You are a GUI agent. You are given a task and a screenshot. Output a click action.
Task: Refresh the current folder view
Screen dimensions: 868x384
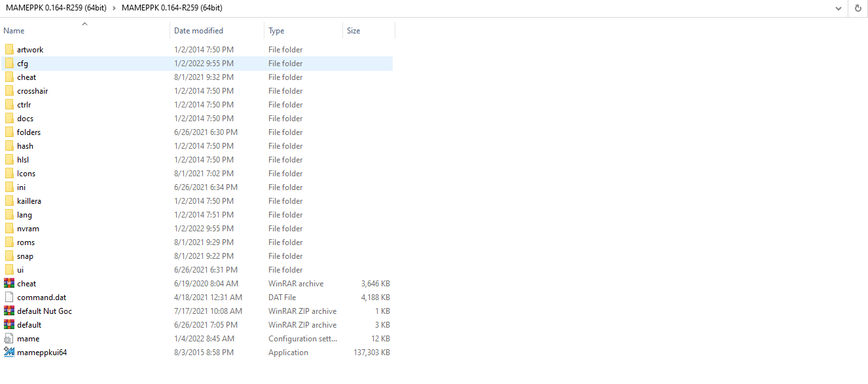coord(858,8)
